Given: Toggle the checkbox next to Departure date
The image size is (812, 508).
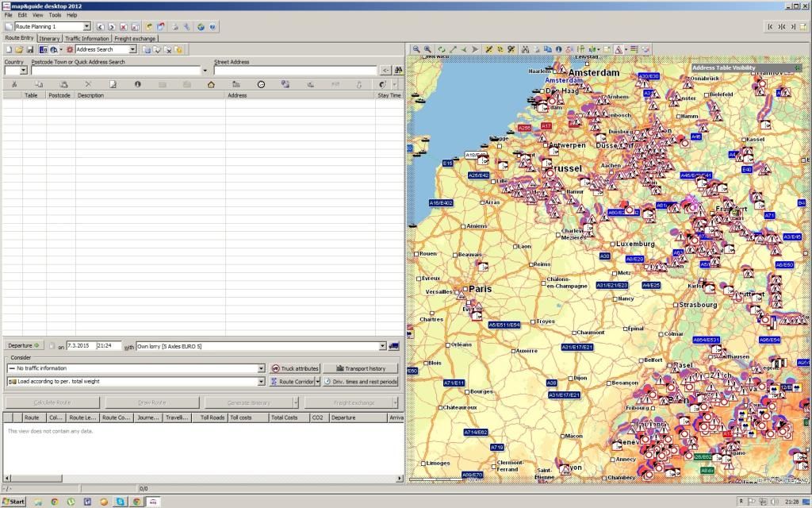Looking at the screenshot, I should (52, 346).
